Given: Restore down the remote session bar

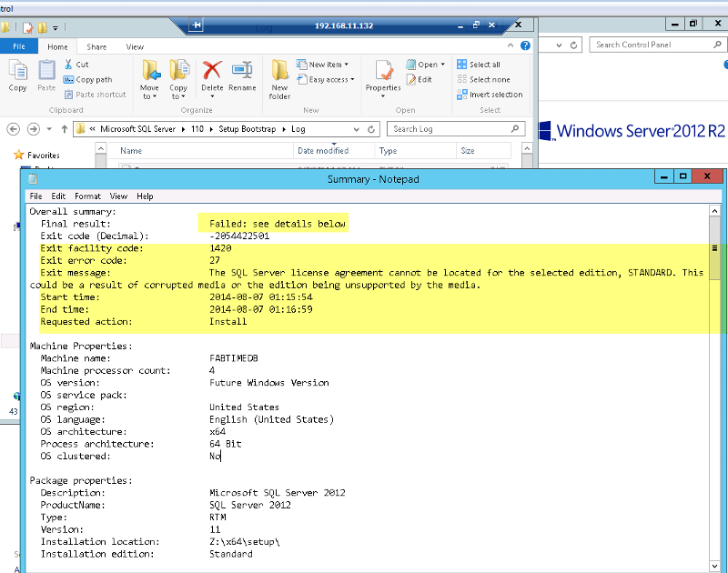Looking at the screenshot, I should (476, 25).
